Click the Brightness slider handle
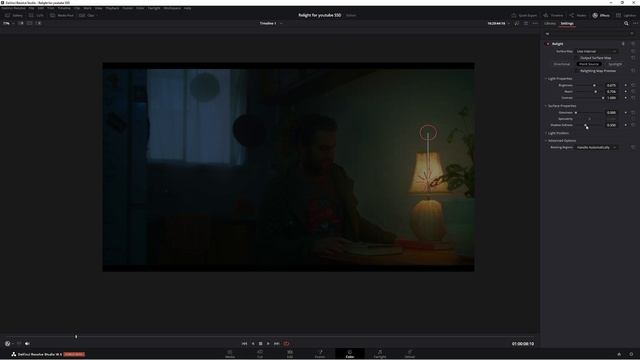 [594, 85]
